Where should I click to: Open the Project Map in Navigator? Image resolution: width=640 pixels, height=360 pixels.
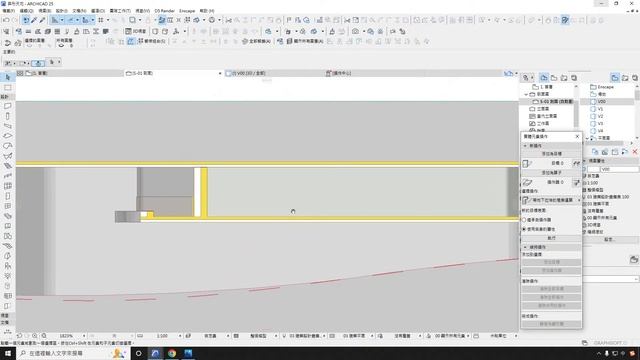tap(544, 78)
